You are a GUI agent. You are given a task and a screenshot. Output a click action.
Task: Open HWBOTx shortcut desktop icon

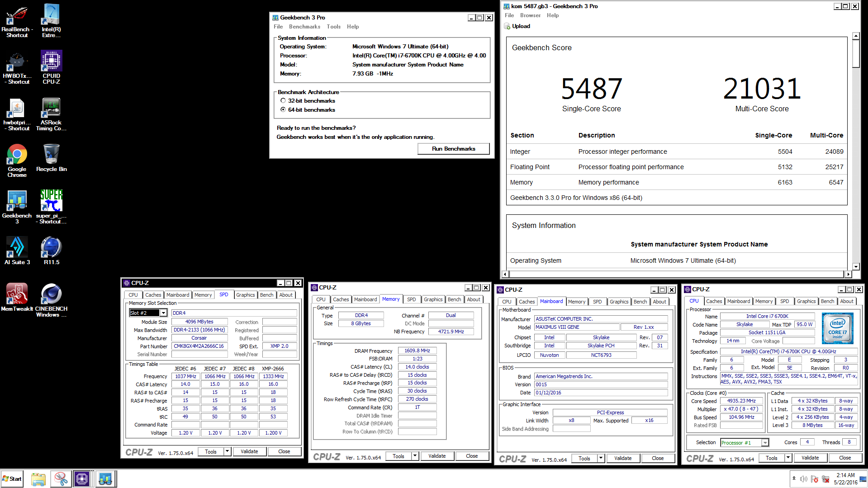[x=17, y=68]
